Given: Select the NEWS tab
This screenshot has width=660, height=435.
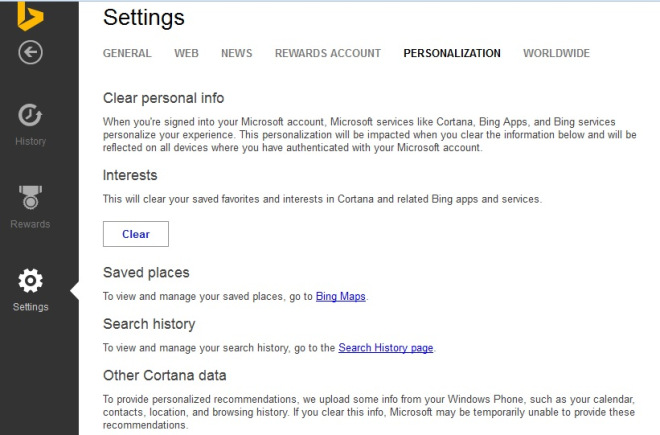Looking at the screenshot, I should tap(237, 53).
